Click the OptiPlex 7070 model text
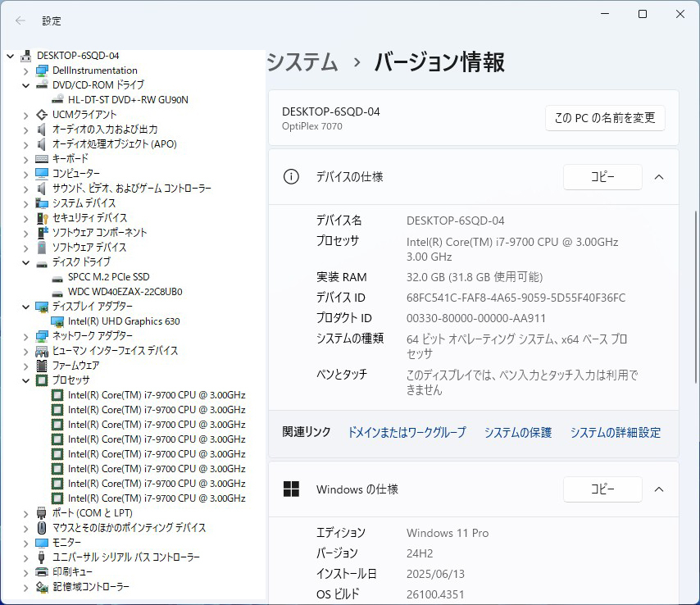The height and width of the screenshot is (605, 700). click(x=312, y=126)
